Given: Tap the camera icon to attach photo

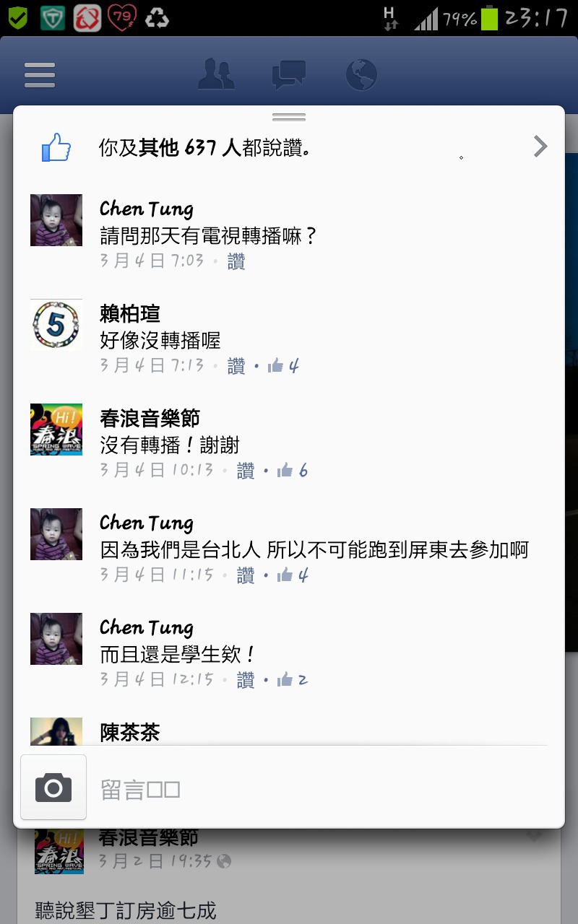Looking at the screenshot, I should click(x=53, y=788).
